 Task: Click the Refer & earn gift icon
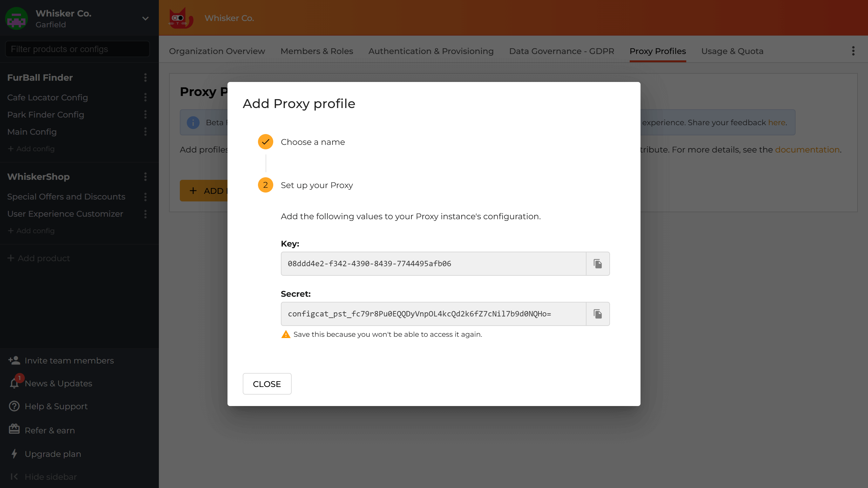click(x=14, y=429)
